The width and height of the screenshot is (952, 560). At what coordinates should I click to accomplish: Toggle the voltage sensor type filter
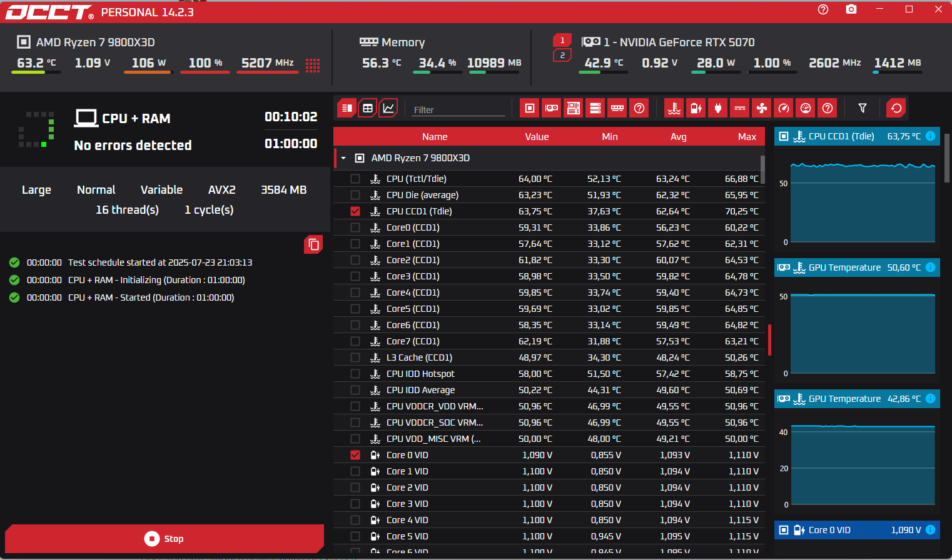(x=696, y=108)
